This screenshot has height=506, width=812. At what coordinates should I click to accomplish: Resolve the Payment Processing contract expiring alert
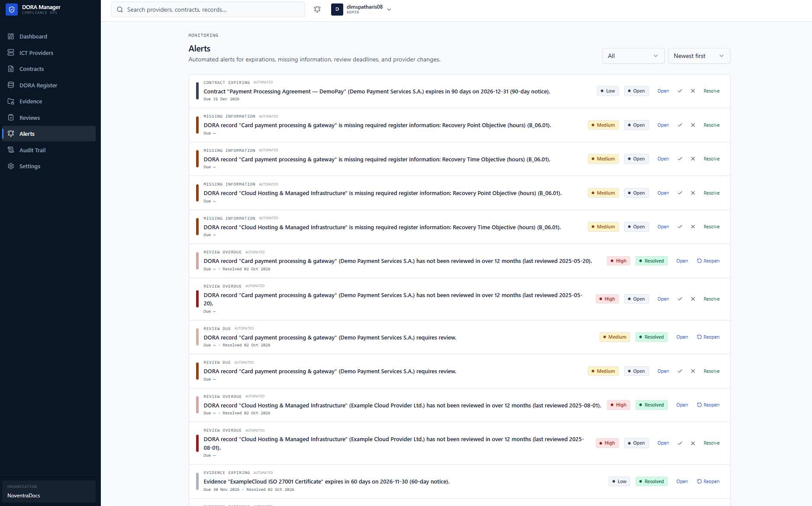pyautogui.click(x=712, y=91)
